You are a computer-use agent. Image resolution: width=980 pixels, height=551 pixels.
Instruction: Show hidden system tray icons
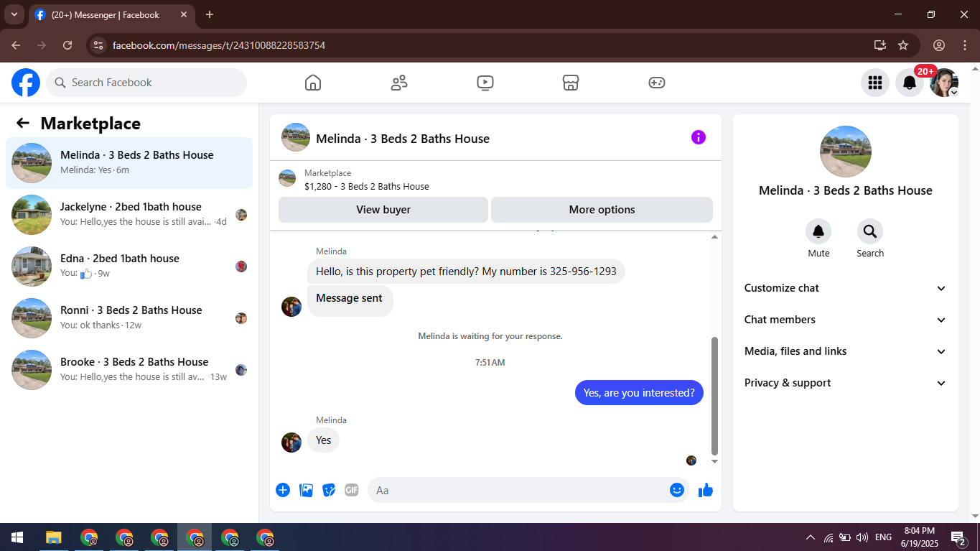(x=811, y=537)
